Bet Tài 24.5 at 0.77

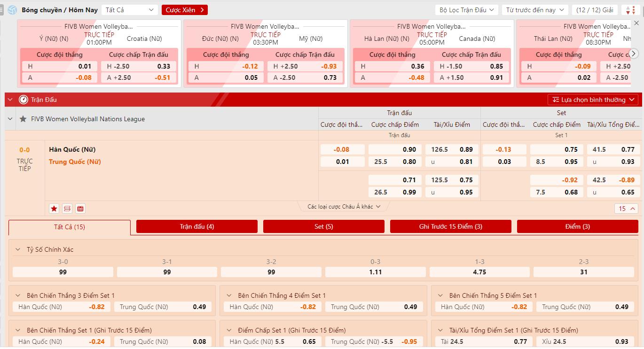pos(484,341)
